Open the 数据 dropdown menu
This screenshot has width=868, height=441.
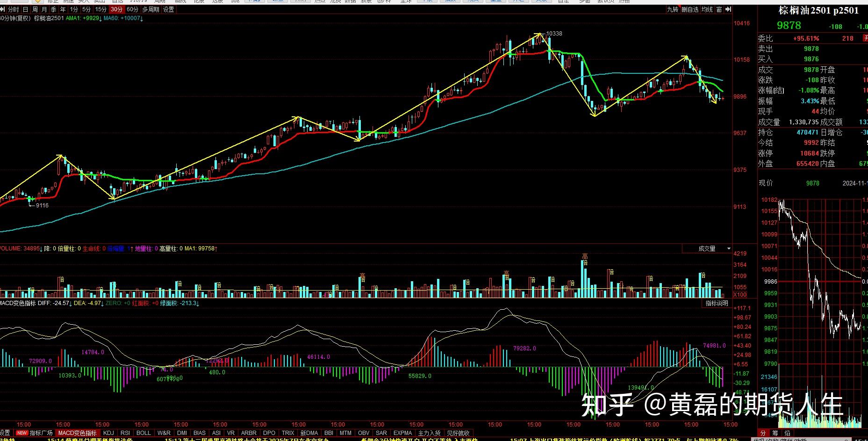click(349, 1)
